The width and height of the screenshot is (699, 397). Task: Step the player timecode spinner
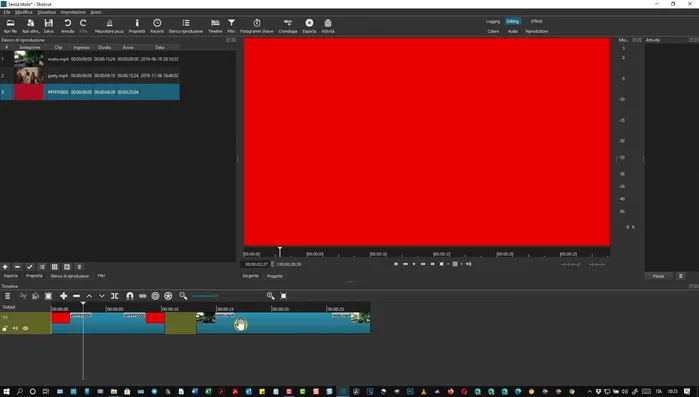(x=272, y=264)
